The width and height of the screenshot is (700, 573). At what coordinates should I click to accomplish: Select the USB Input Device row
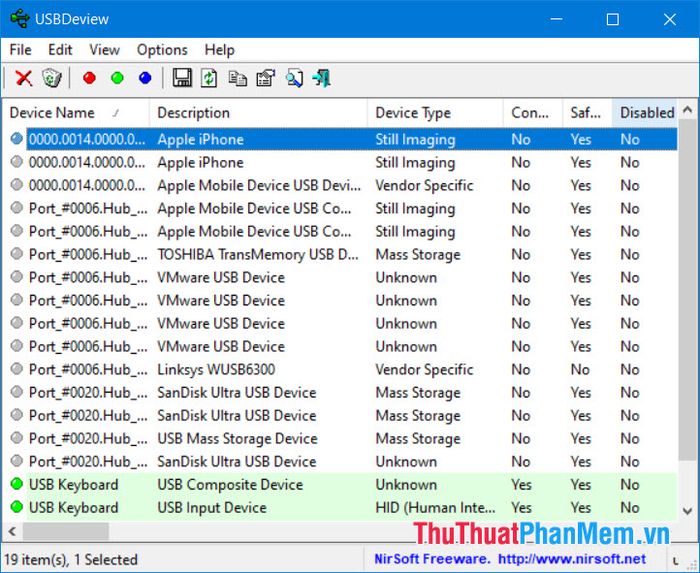(x=340, y=507)
